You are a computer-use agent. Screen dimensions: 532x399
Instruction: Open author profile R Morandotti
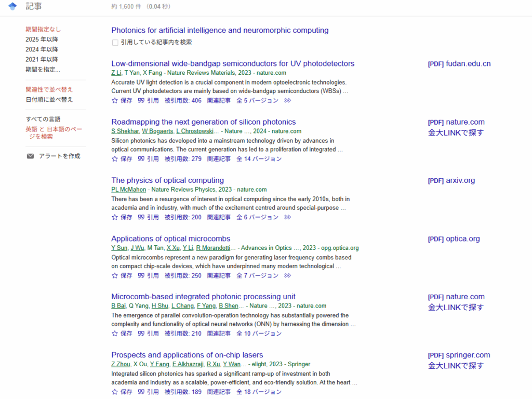pos(213,248)
